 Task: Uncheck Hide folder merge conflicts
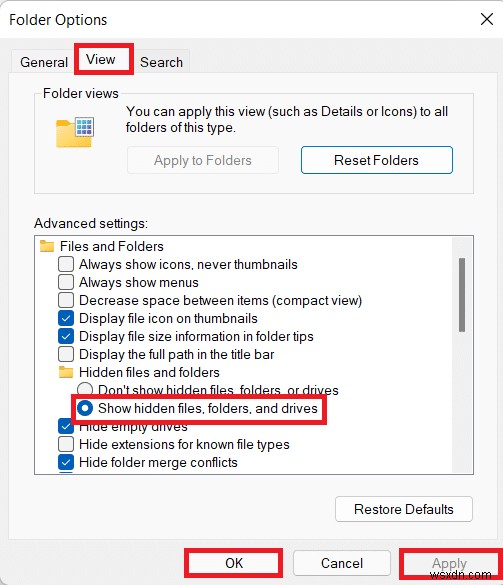click(x=66, y=462)
